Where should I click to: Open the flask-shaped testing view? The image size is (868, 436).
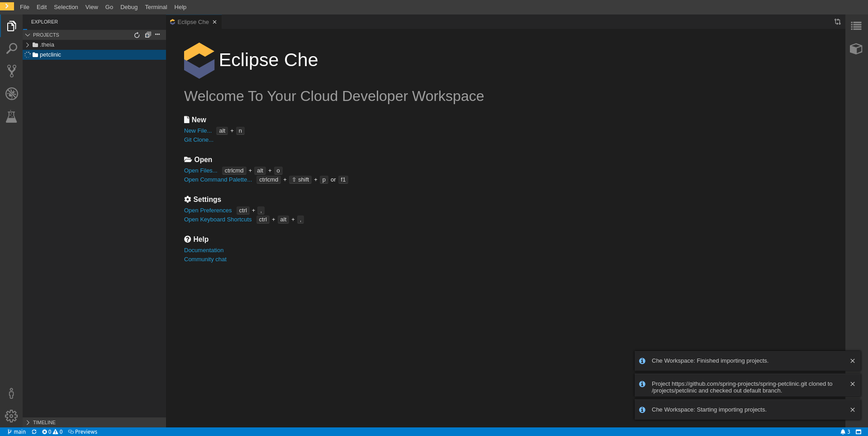12,116
